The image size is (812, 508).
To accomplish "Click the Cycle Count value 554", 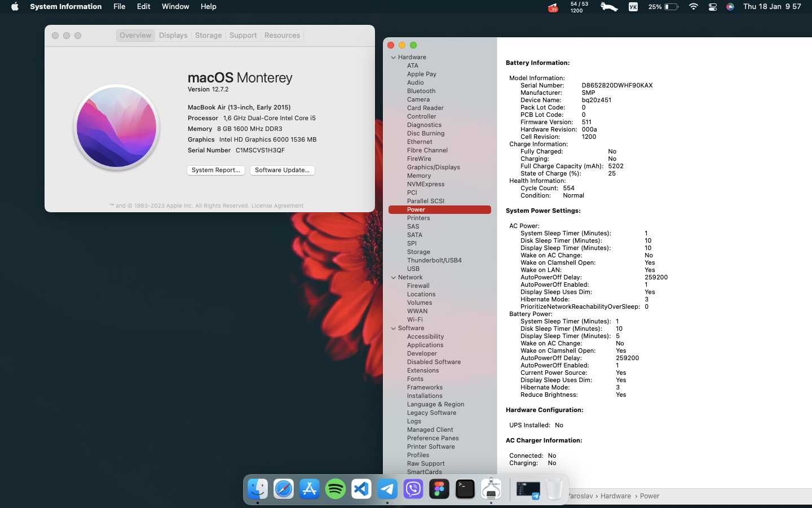I will click(x=568, y=188).
